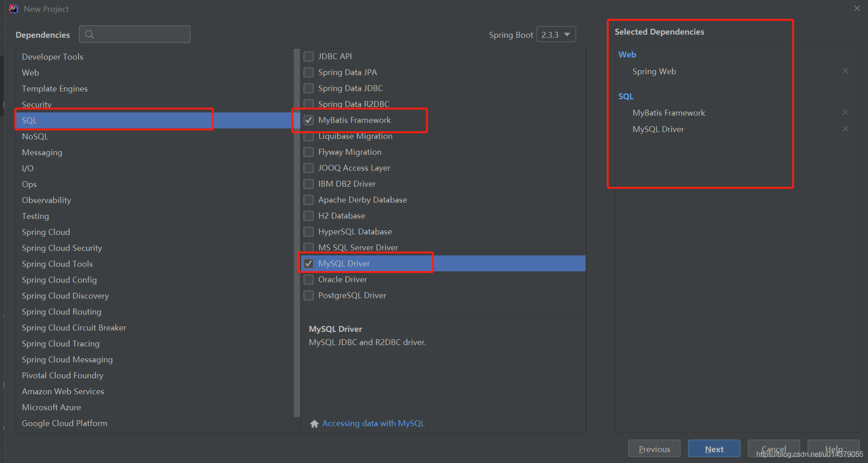The width and height of the screenshot is (868, 463).
Task: Click the category list scrollbar
Action: 297,232
